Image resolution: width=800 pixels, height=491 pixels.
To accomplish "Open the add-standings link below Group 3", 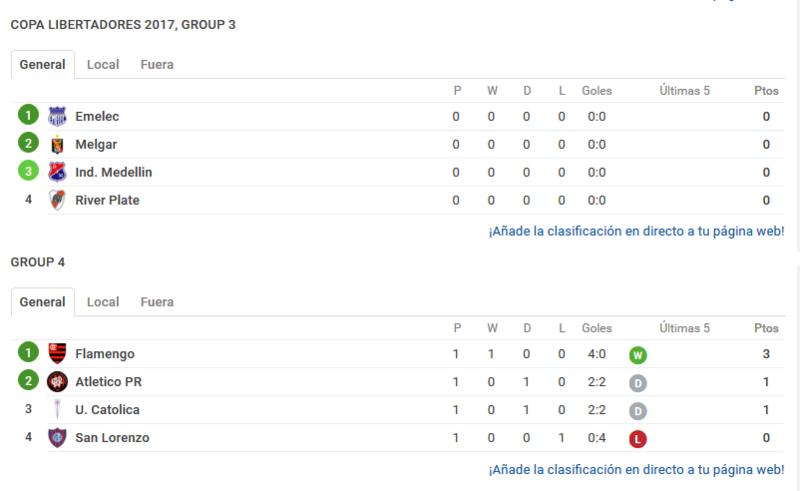I will (x=636, y=231).
